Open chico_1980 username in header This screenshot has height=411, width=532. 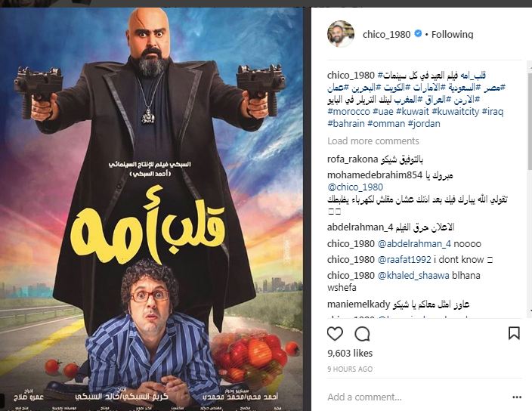click(x=386, y=34)
